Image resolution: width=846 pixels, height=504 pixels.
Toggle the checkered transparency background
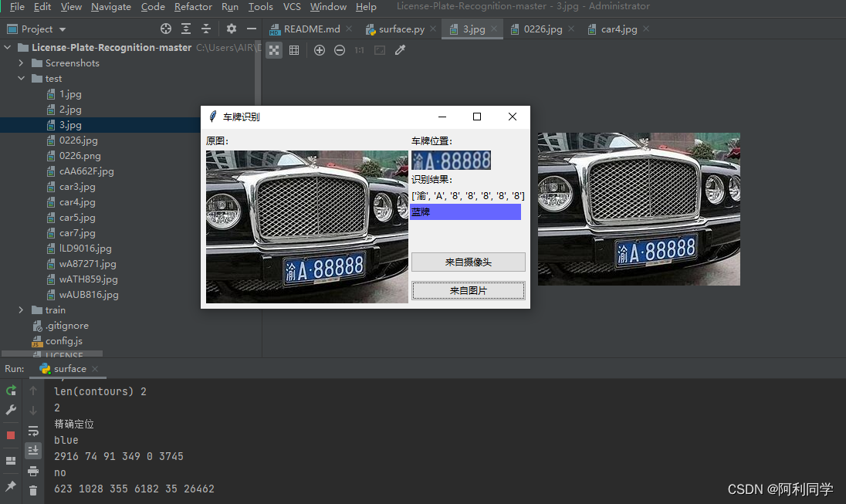point(274,50)
